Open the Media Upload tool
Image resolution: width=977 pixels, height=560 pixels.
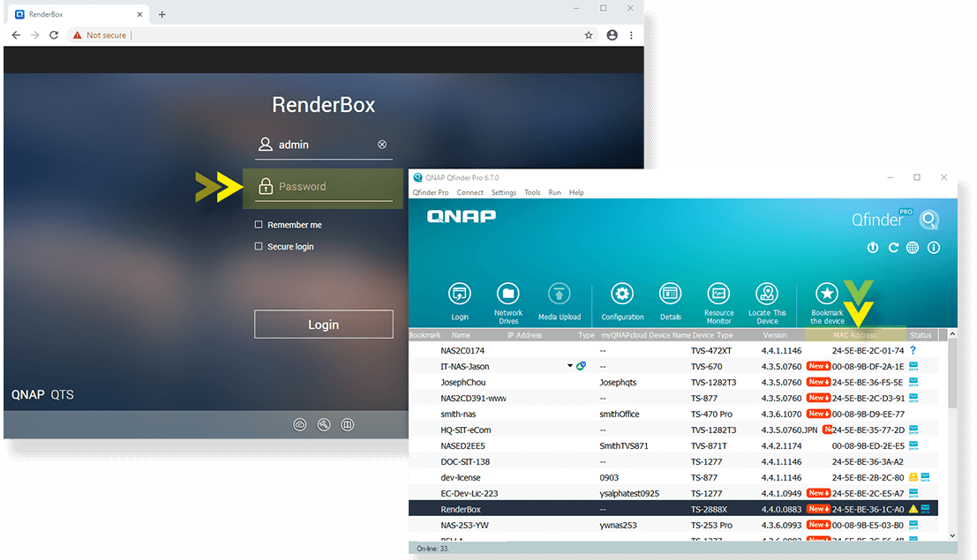pos(559,294)
